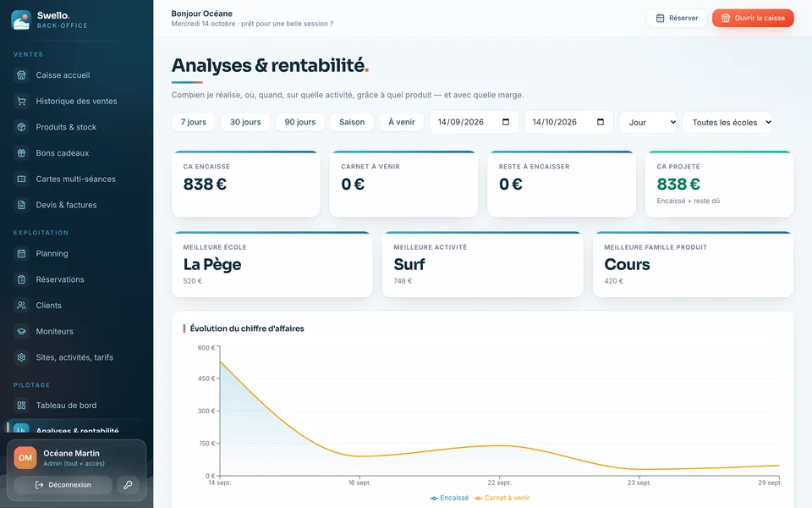
Task: Click the Tableau de bord grid icon
Action: click(21, 406)
